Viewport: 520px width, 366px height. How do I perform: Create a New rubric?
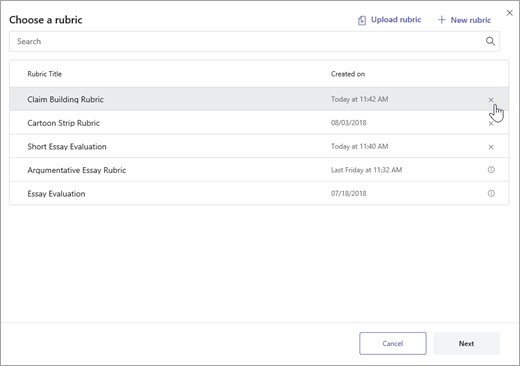(464, 20)
